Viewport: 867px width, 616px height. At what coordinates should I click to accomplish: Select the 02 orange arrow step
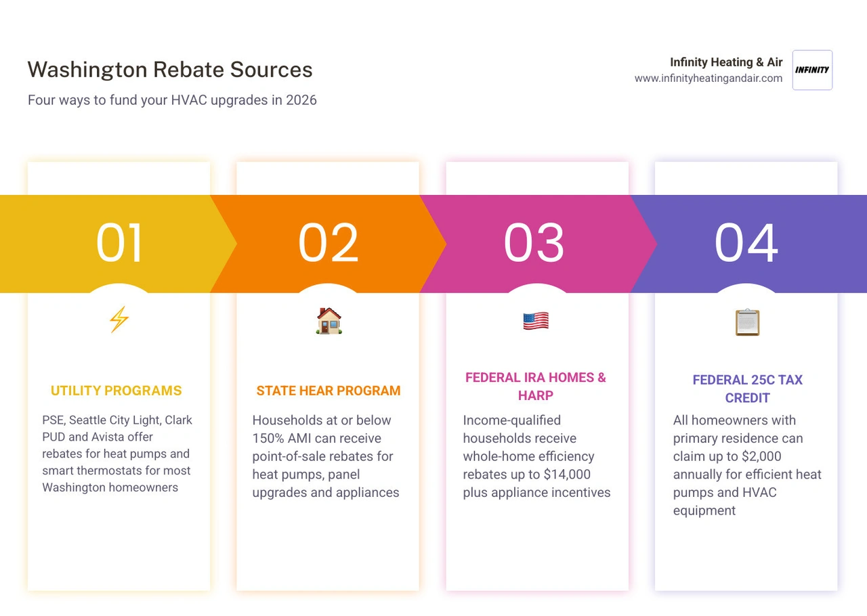pos(329,244)
